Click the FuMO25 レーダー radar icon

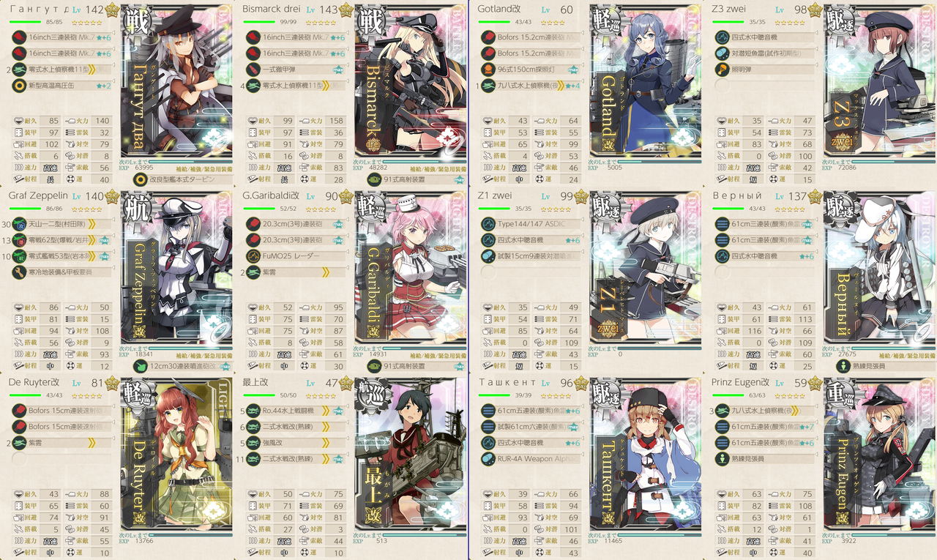pyautogui.click(x=253, y=256)
